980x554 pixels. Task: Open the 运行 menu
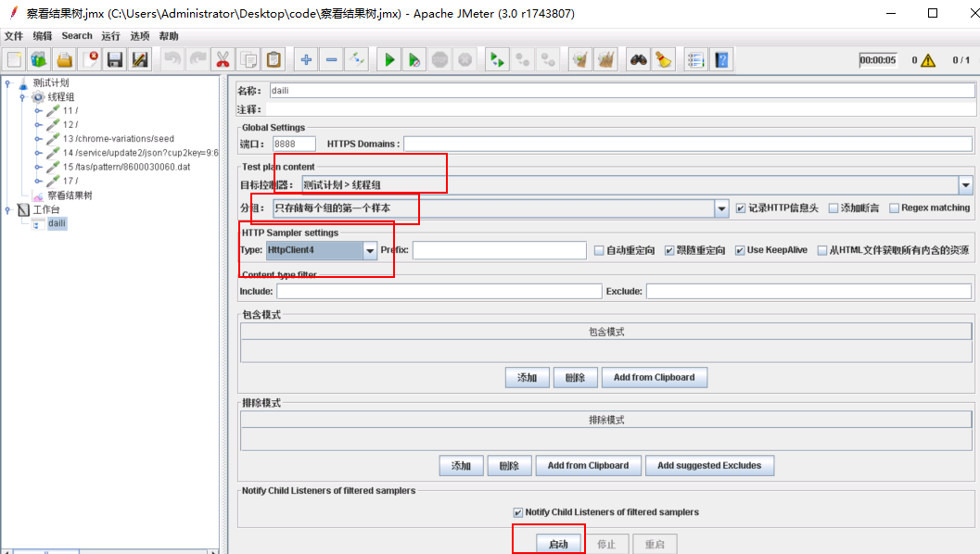(x=110, y=36)
